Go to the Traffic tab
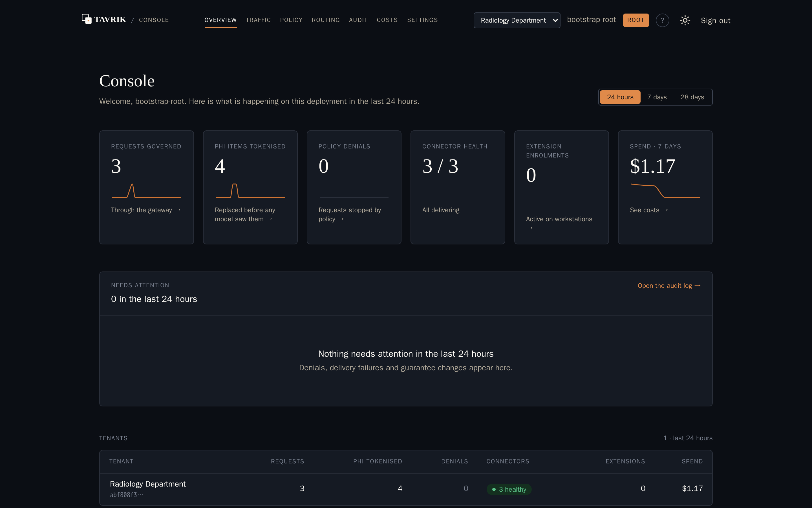Screen dimensions: 812x508 click(258, 20)
